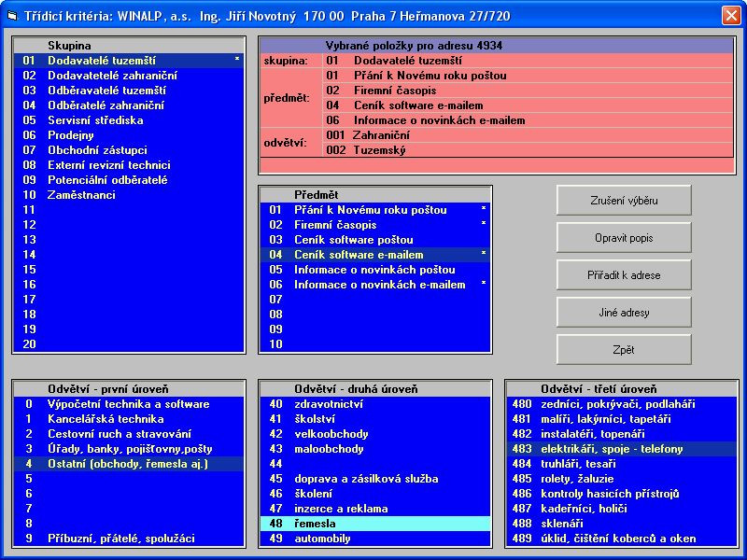Select first-level branch 0 Výpočetní technika a software
The height and width of the screenshot is (560, 747).
[129, 404]
